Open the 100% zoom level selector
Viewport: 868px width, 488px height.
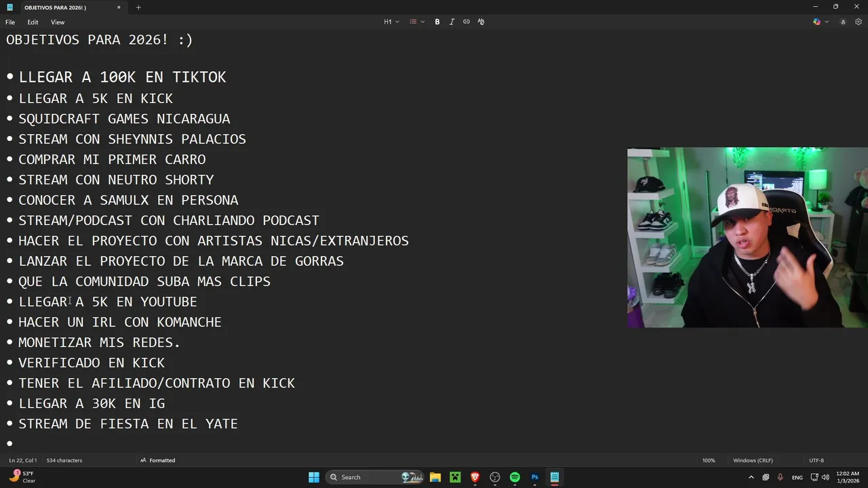pyautogui.click(x=709, y=460)
